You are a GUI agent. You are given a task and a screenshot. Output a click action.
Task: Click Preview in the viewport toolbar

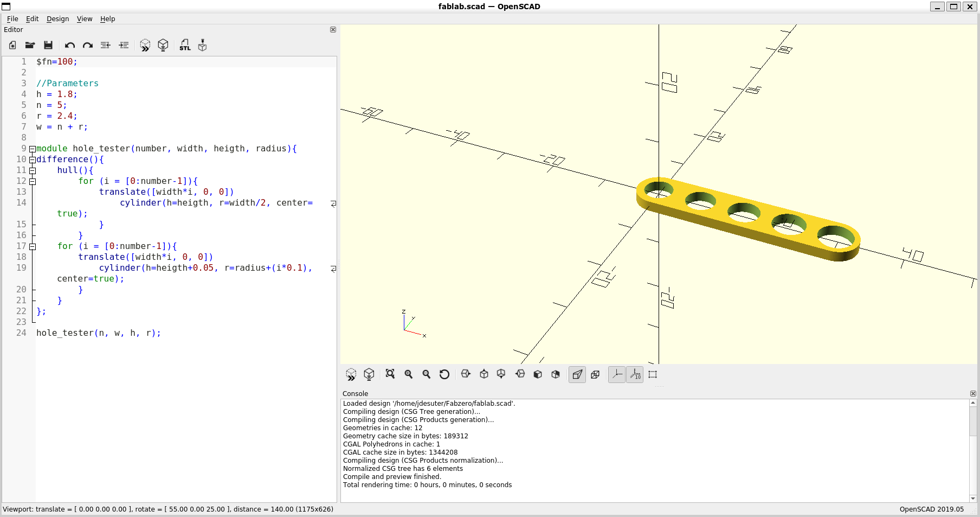pyautogui.click(x=351, y=374)
